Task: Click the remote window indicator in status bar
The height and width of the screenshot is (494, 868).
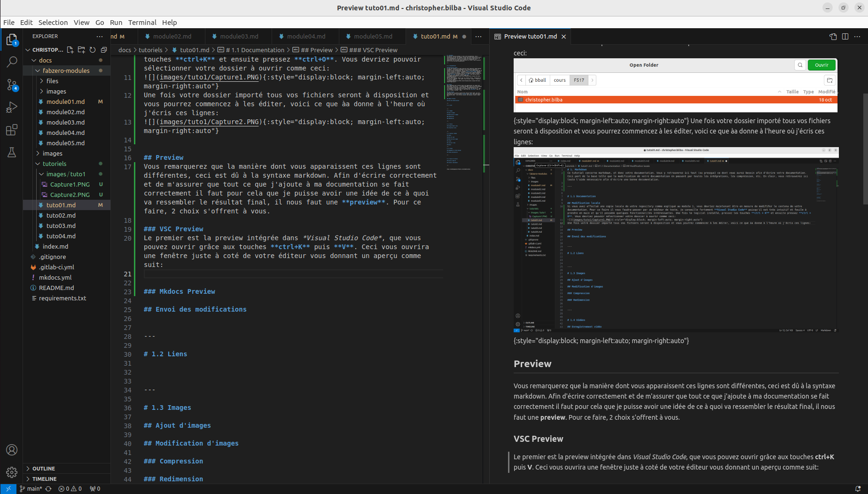Action: pyautogui.click(x=8, y=489)
